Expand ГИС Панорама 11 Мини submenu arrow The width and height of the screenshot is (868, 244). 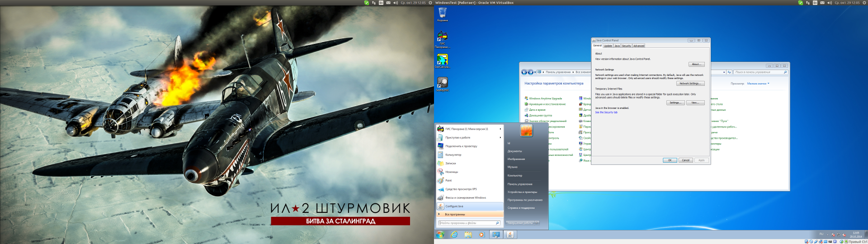click(500, 129)
